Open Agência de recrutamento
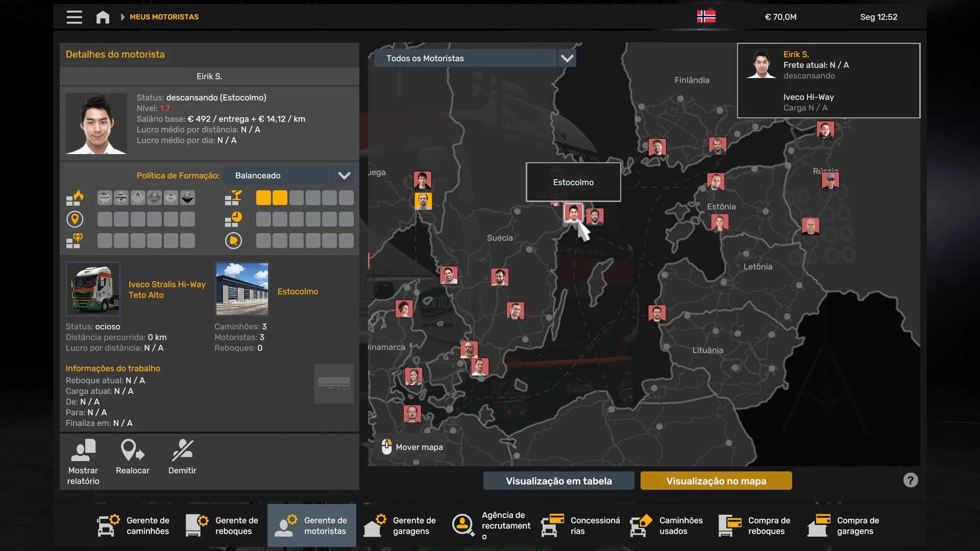980x551 pixels. click(492, 525)
